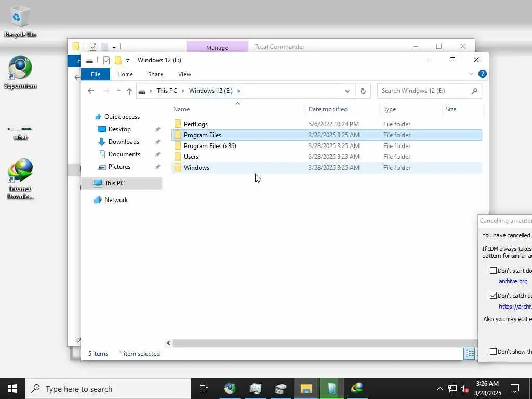Unpin Downloads using its pin icon
This screenshot has width=532, height=399.
tap(157, 142)
